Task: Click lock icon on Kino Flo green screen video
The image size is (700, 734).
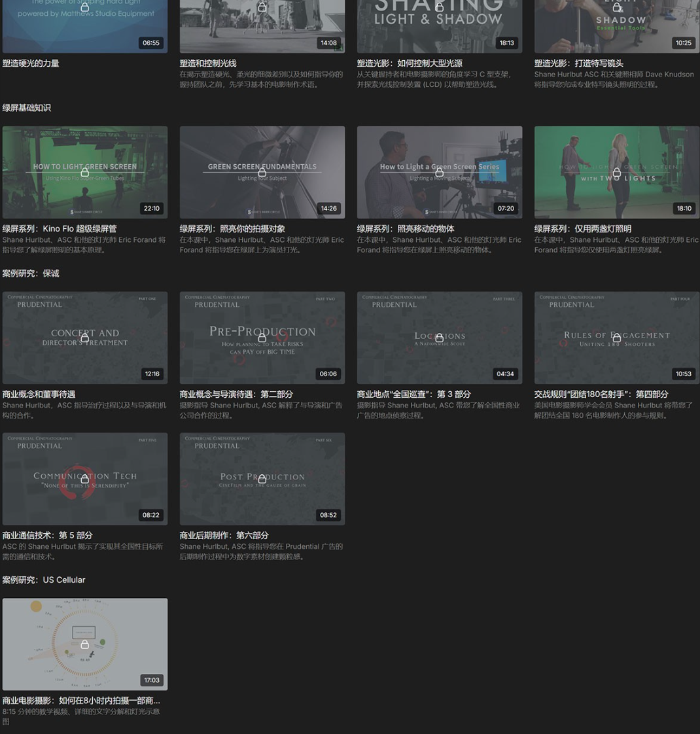Action: pos(85,172)
